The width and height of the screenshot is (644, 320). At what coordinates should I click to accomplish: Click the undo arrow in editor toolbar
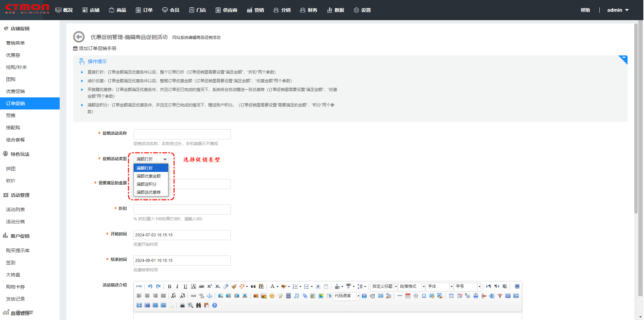[150, 286]
